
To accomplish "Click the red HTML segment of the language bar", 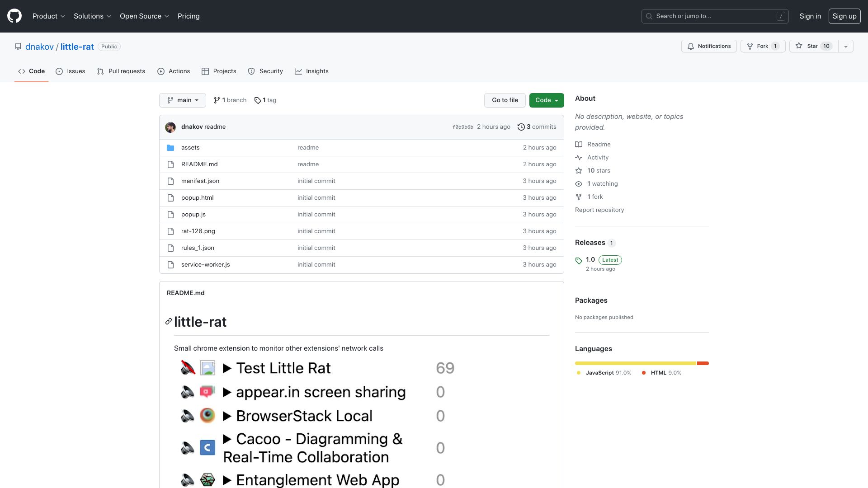I will (703, 363).
